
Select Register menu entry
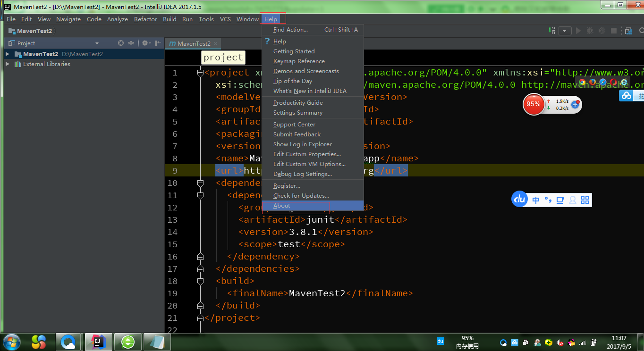(x=313, y=186)
